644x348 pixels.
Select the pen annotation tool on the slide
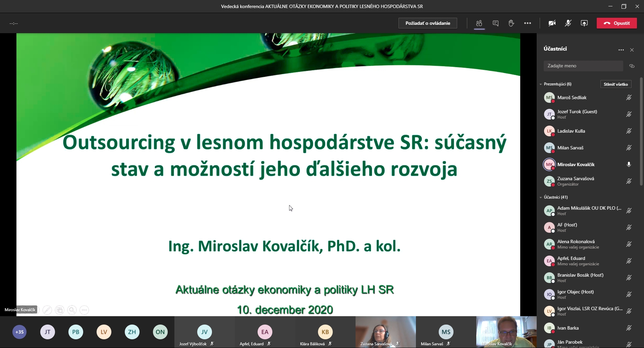point(47,310)
